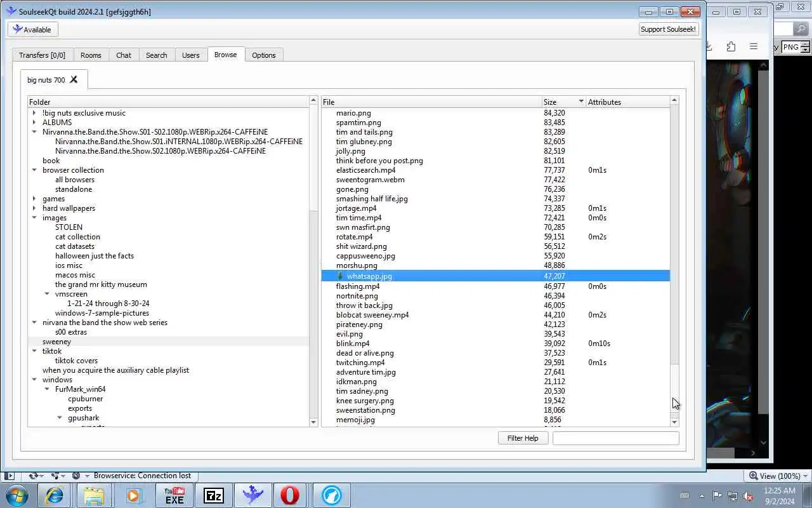
Task: Click the leaf icon beside whatsapp.jpg
Action: [340, 276]
